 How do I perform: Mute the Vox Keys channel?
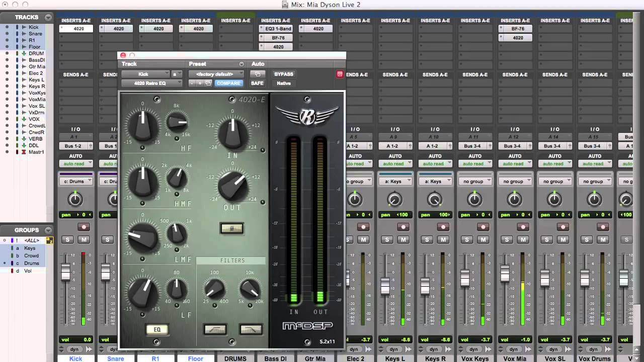[483, 239]
